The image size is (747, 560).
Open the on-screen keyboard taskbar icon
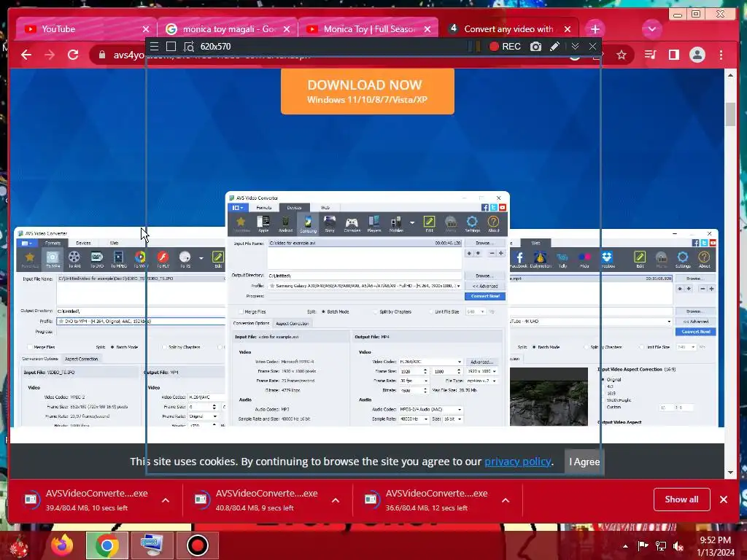pos(152,545)
